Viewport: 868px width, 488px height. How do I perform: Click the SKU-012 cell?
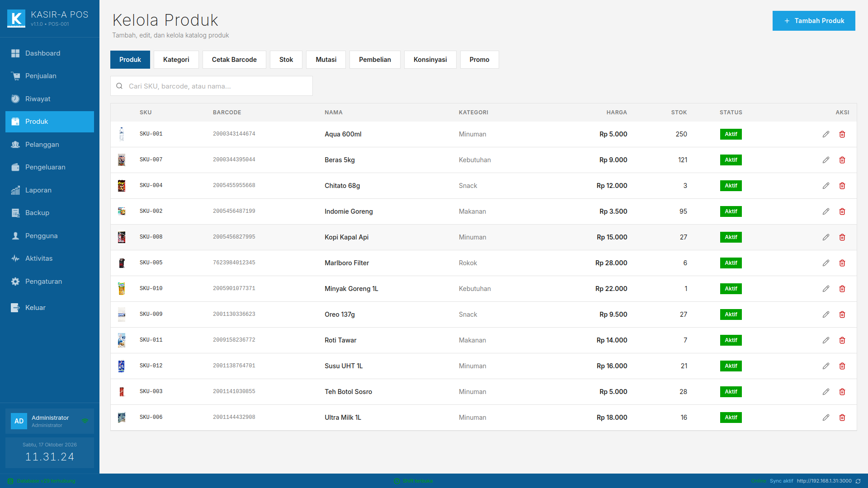[x=151, y=366]
